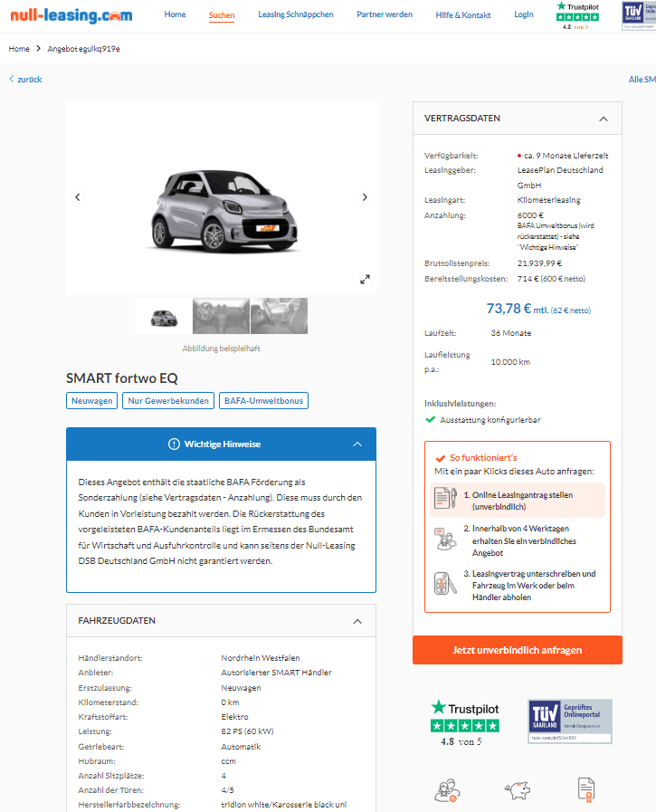Screen dimensions: 656x812
Task: Click the 10.000 km Laufleistung value
Action: pos(510,362)
